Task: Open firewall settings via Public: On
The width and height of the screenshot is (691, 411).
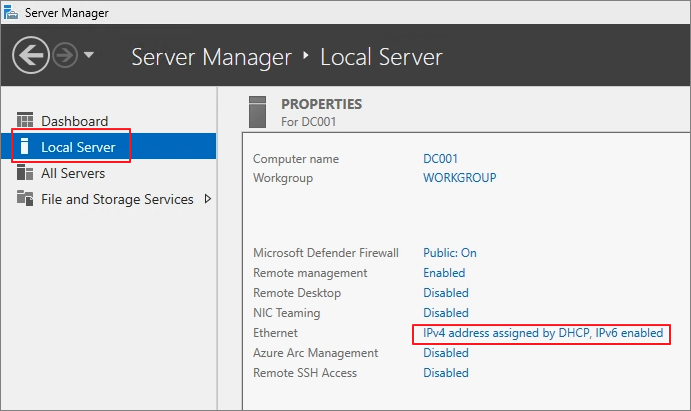Action: click(450, 253)
